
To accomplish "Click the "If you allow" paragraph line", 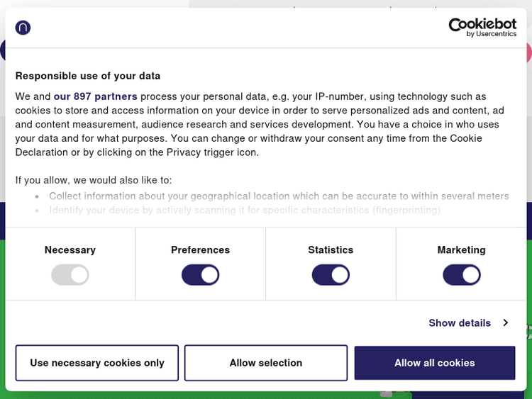I will point(94,181).
